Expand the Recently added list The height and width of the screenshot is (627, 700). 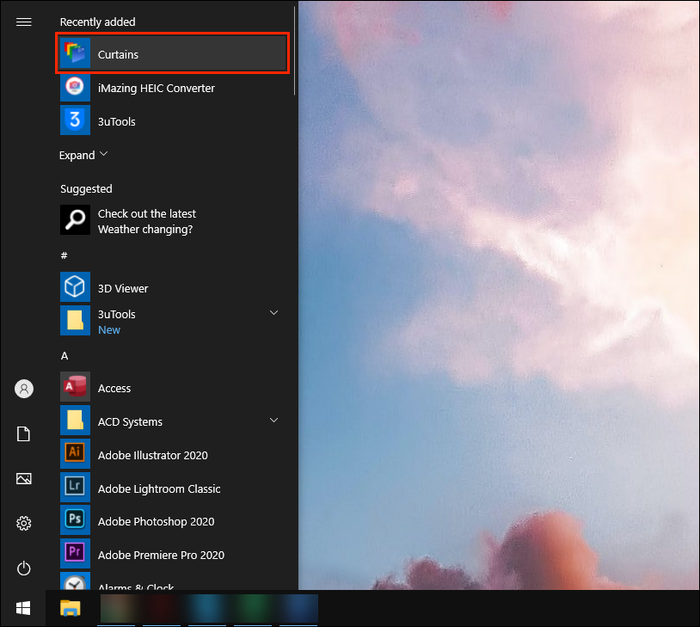tap(83, 155)
